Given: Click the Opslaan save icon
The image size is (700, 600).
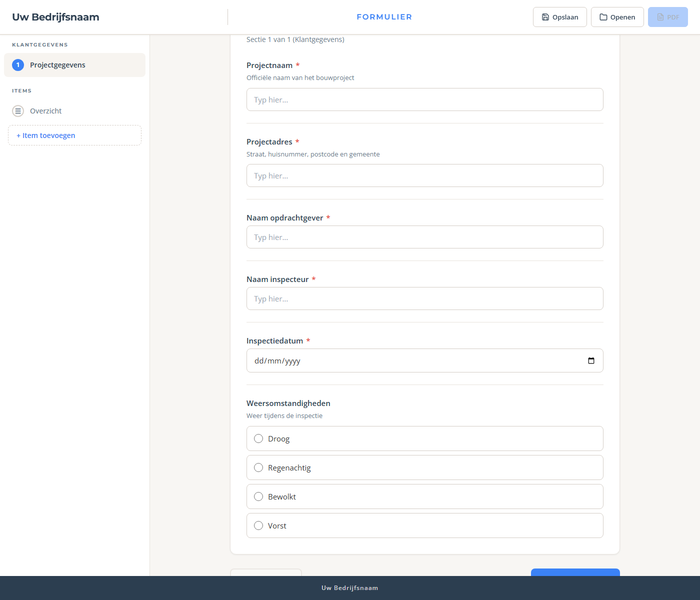Looking at the screenshot, I should click(x=546, y=16).
